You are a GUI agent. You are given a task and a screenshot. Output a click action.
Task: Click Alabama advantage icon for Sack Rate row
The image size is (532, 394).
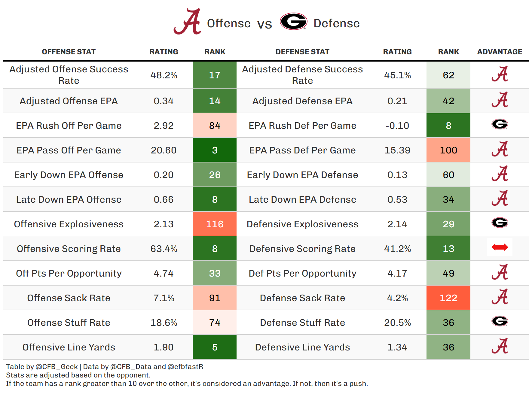pyautogui.click(x=500, y=297)
